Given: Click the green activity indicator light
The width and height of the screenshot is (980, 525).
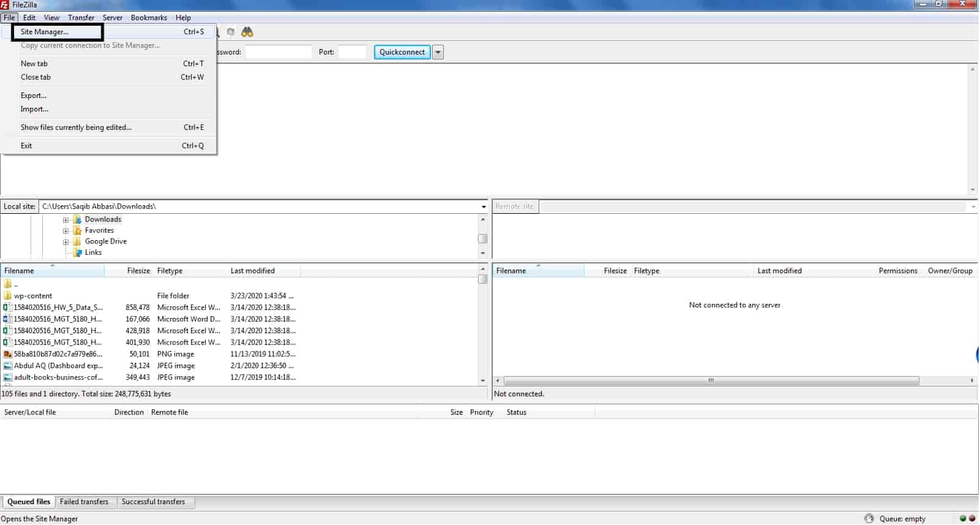Looking at the screenshot, I should point(963,518).
